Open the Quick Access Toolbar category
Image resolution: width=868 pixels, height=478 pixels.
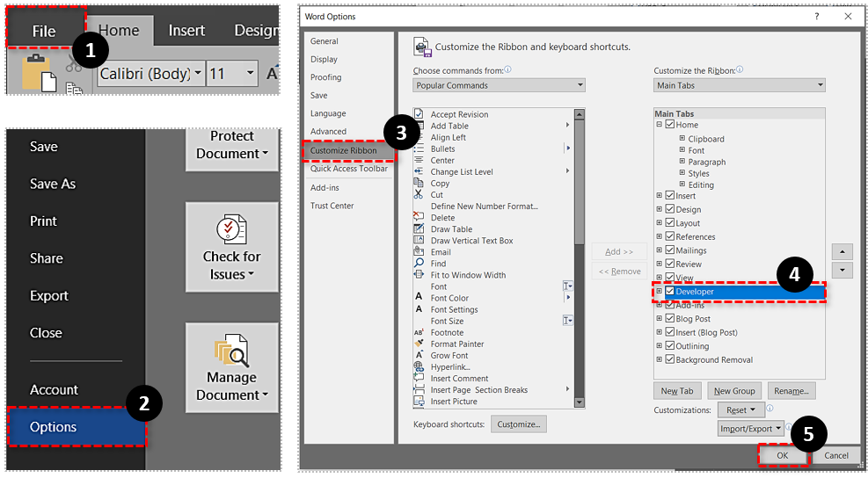349,168
